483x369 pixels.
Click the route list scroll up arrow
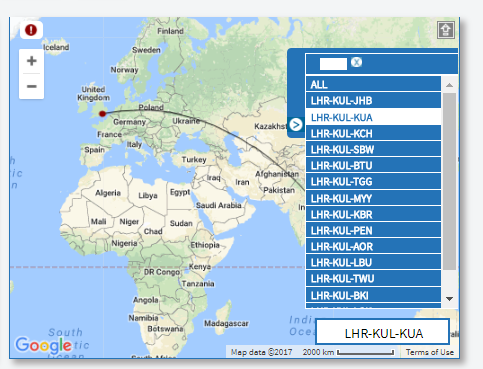coord(449,85)
